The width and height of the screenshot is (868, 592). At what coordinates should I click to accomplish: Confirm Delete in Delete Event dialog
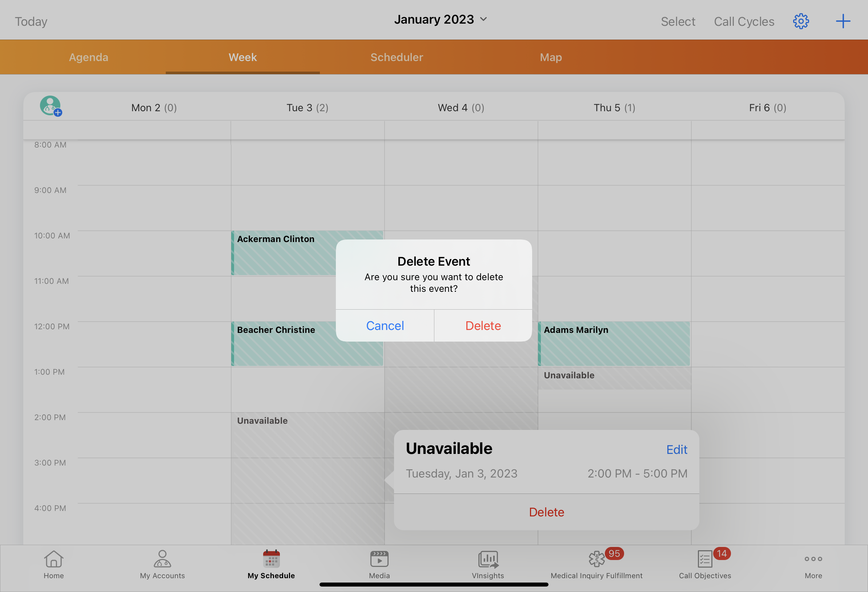pos(483,326)
